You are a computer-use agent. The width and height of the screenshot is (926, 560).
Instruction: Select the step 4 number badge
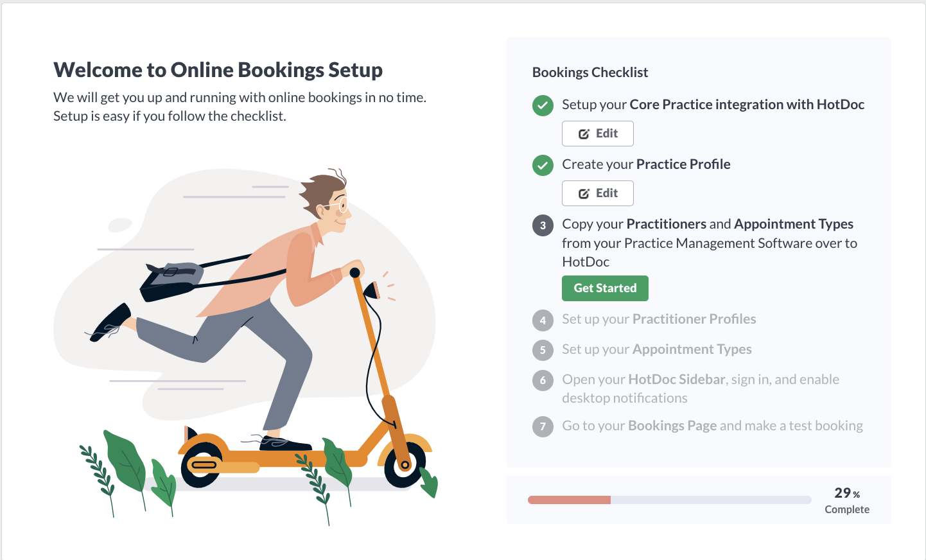(543, 320)
